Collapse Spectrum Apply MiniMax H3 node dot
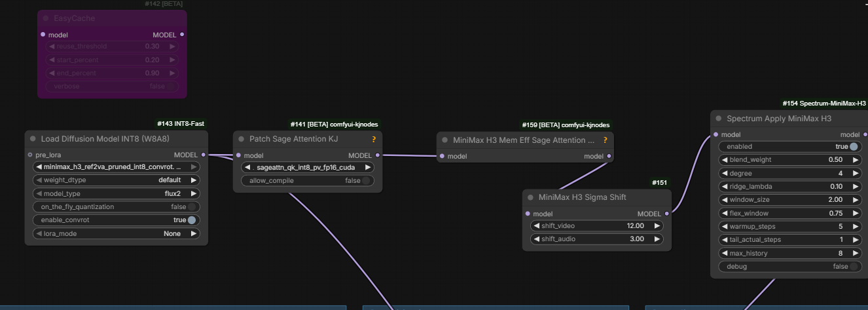The height and width of the screenshot is (310, 868). point(719,119)
